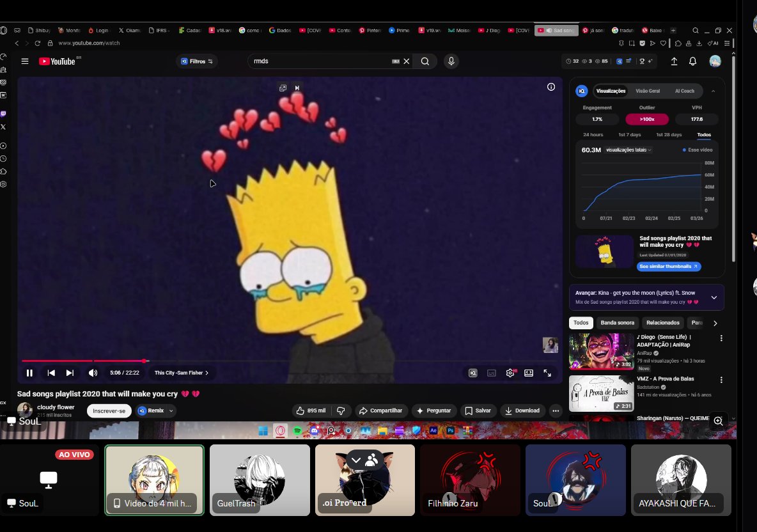Click the search input field
Viewport: 757px width, 532px height.
tap(321, 61)
